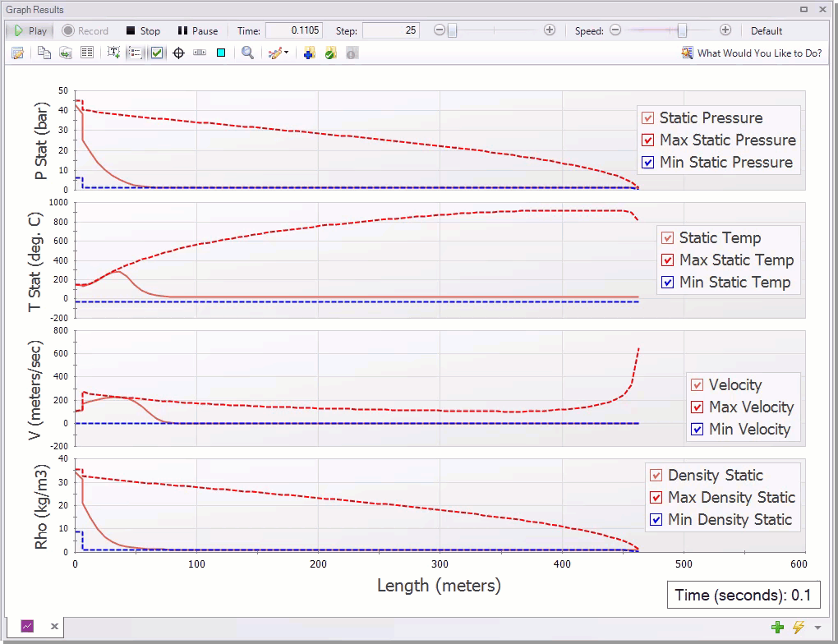Click the blue plus add-graph toolbar icon
Image resolution: width=838 pixels, height=644 pixels.
pyautogui.click(x=308, y=52)
